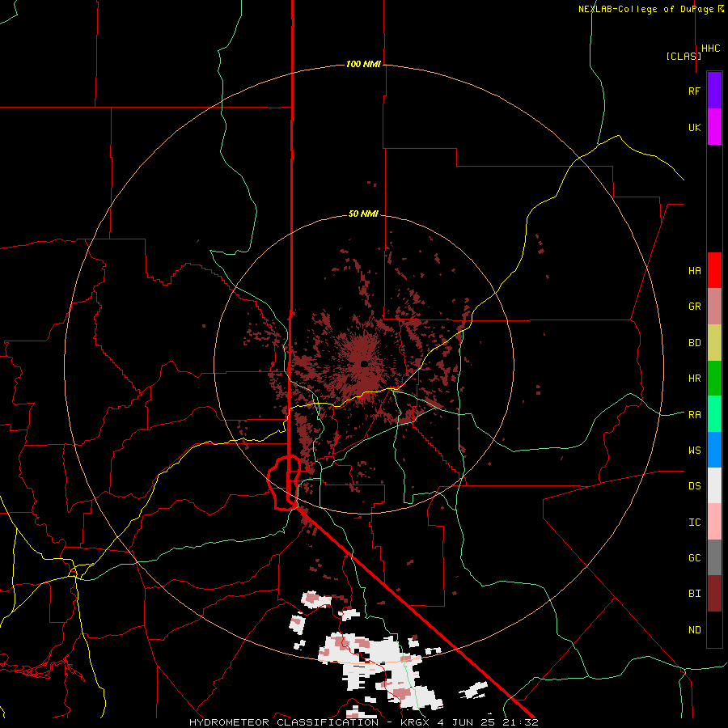Click the HR legend label
The height and width of the screenshot is (728, 728).
coord(694,379)
